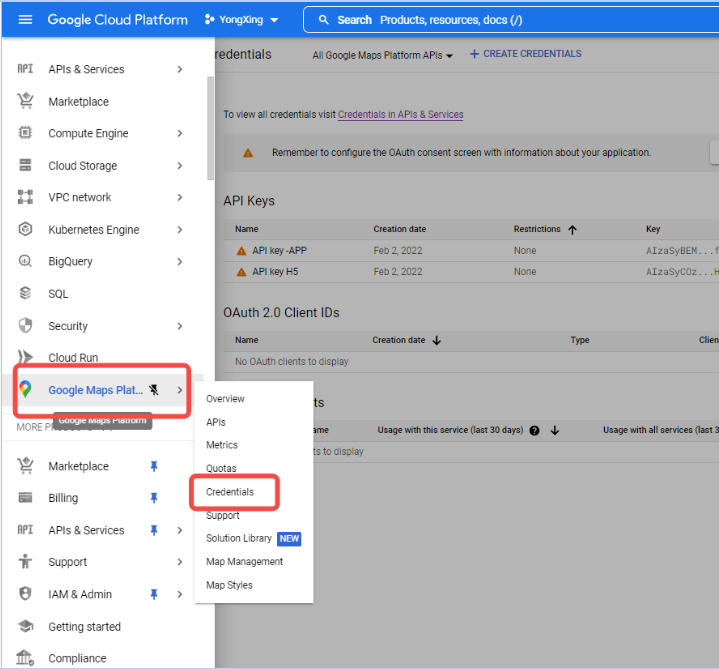This screenshot has height=669, width=719.
Task: Expand top APIs & Services submenu chevron
Action: pyautogui.click(x=180, y=69)
